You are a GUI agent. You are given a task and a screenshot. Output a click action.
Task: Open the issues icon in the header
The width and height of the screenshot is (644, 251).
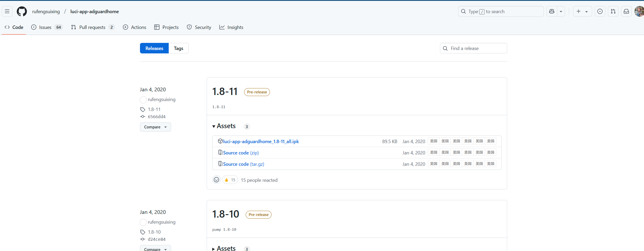pyautogui.click(x=600, y=11)
